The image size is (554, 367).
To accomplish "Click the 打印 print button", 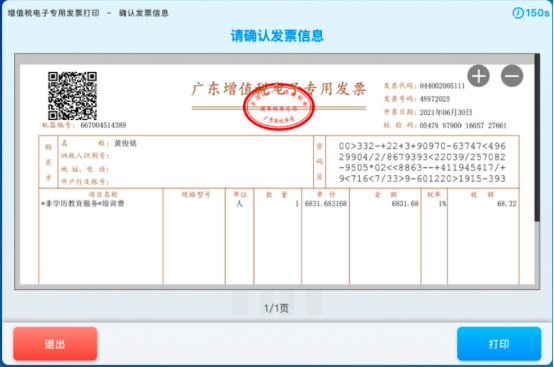I will click(x=499, y=344).
